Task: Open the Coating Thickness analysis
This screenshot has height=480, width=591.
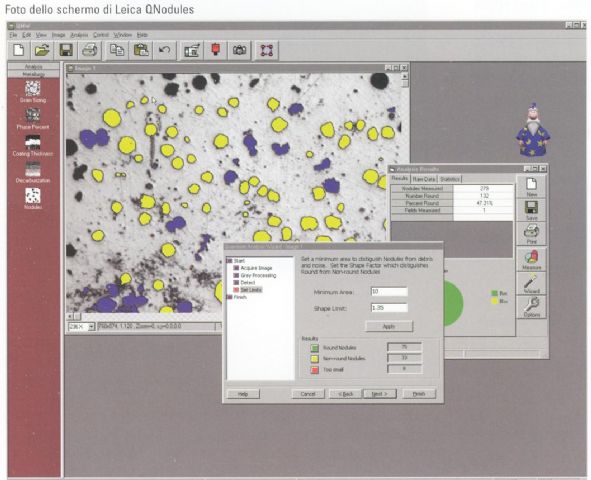Action: (x=33, y=146)
